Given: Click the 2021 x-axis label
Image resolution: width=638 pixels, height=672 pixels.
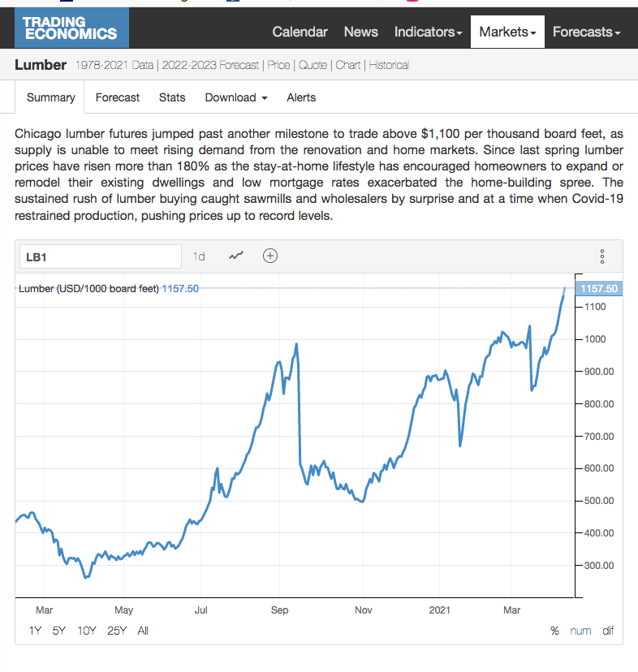Looking at the screenshot, I should click(439, 610).
